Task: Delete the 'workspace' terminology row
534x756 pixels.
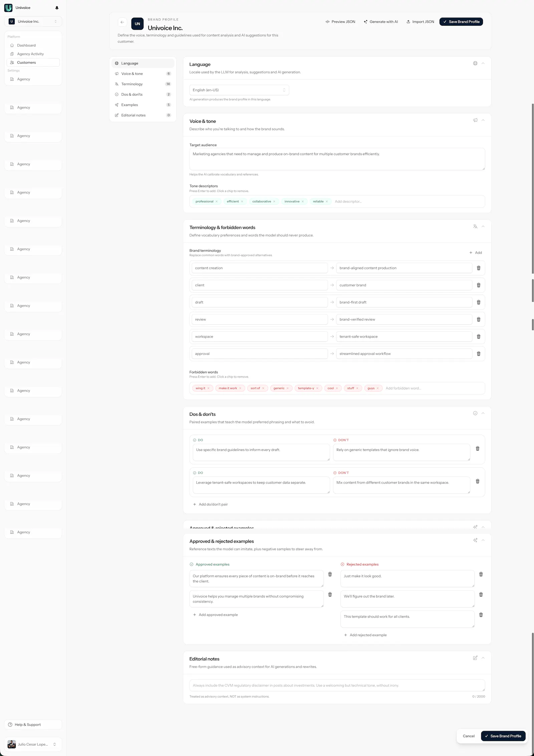Action: 479,337
